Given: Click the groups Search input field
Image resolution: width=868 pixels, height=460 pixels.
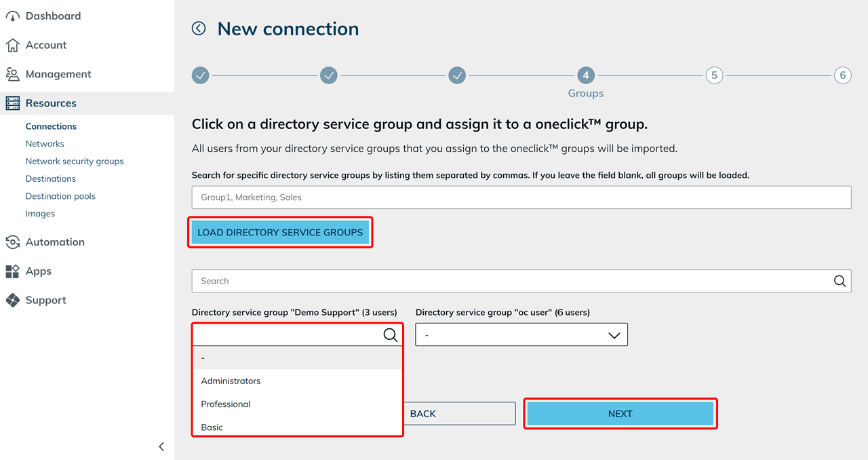Looking at the screenshot, I should (521, 281).
